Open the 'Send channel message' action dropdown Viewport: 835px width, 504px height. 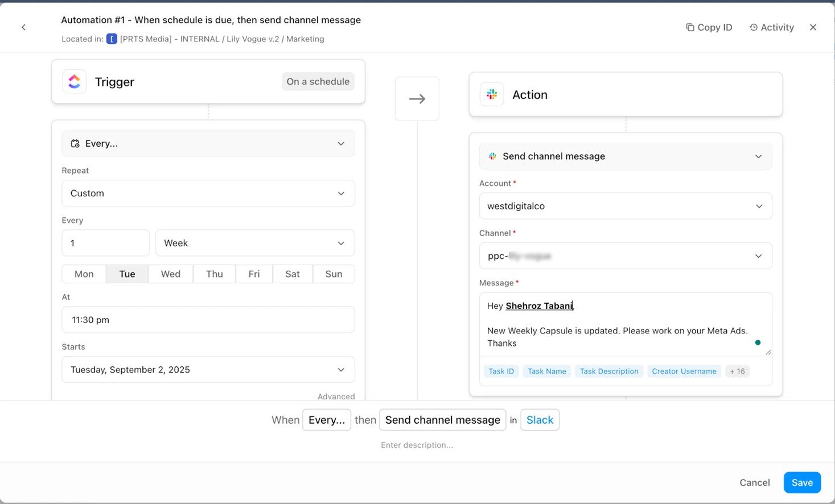(626, 156)
